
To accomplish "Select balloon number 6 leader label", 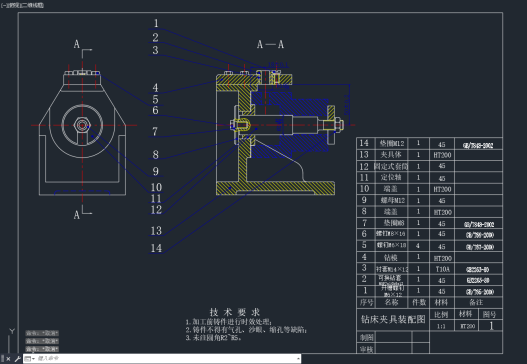I will click(x=155, y=110).
